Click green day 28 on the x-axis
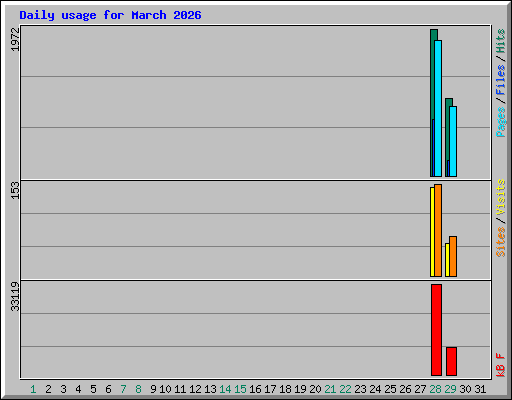 pos(435,389)
